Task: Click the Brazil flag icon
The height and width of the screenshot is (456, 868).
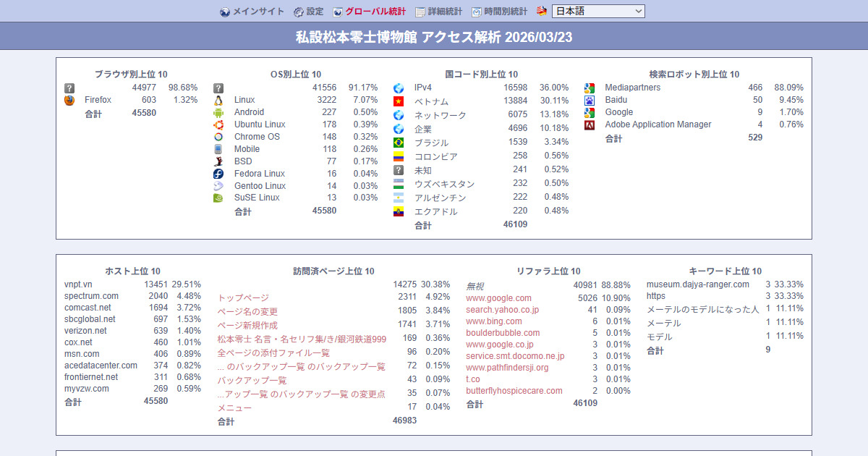Action: pyautogui.click(x=399, y=143)
